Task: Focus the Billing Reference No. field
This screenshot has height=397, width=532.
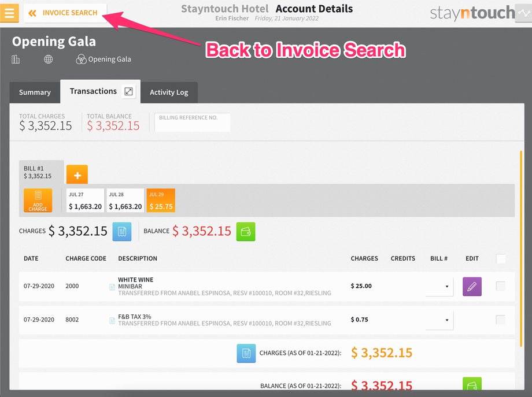Action: pyautogui.click(x=192, y=122)
